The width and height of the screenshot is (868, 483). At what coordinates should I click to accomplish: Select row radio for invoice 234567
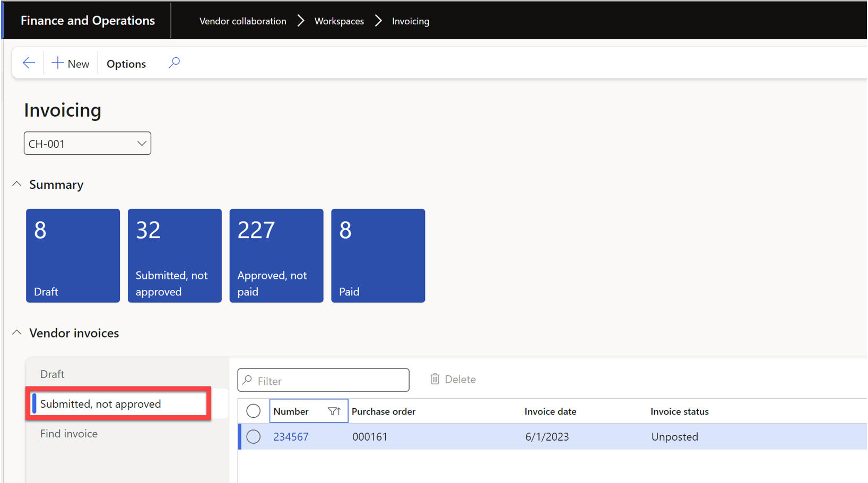[254, 436]
